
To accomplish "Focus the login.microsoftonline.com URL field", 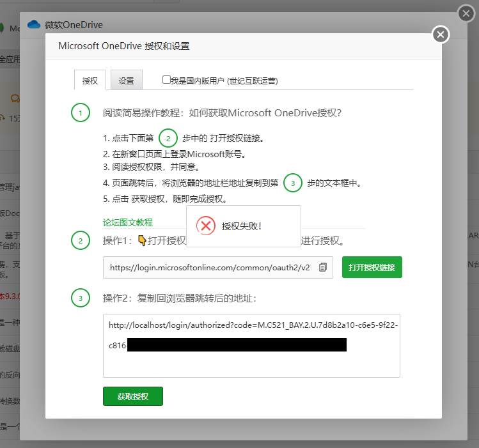I will 218,267.
